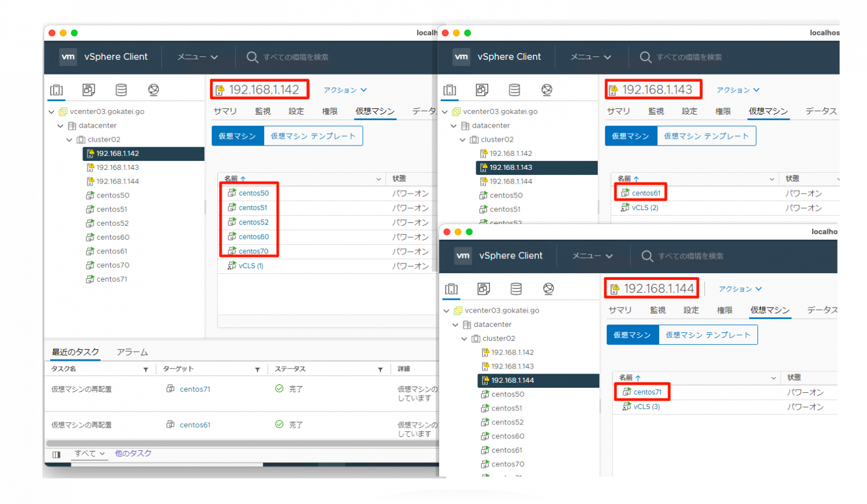Click the 他のタスク link
The width and height of the screenshot is (867, 504).
click(133, 453)
